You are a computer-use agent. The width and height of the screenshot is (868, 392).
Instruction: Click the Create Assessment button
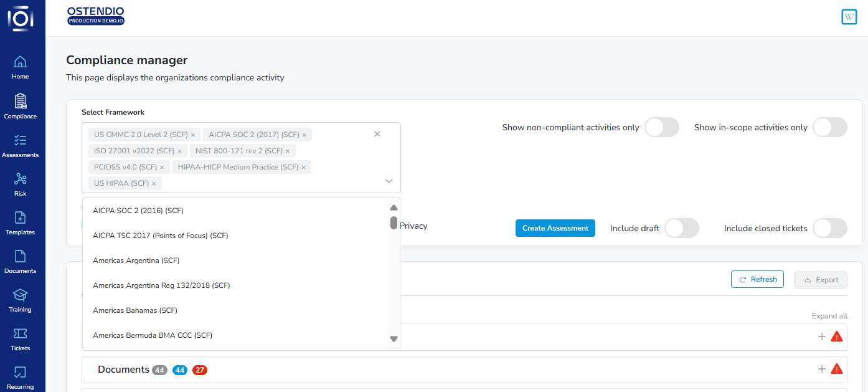pos(555,228)
